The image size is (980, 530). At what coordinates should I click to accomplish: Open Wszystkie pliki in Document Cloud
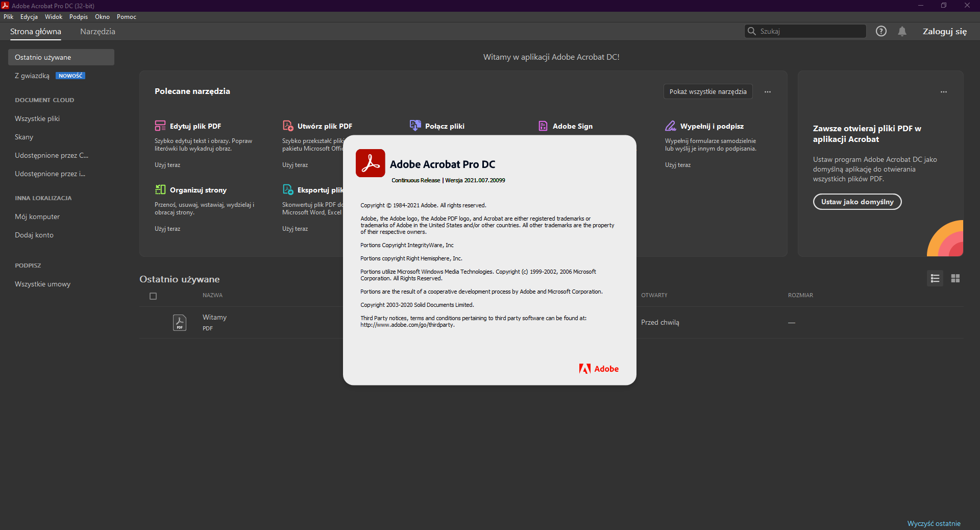[x=37, y=118]
